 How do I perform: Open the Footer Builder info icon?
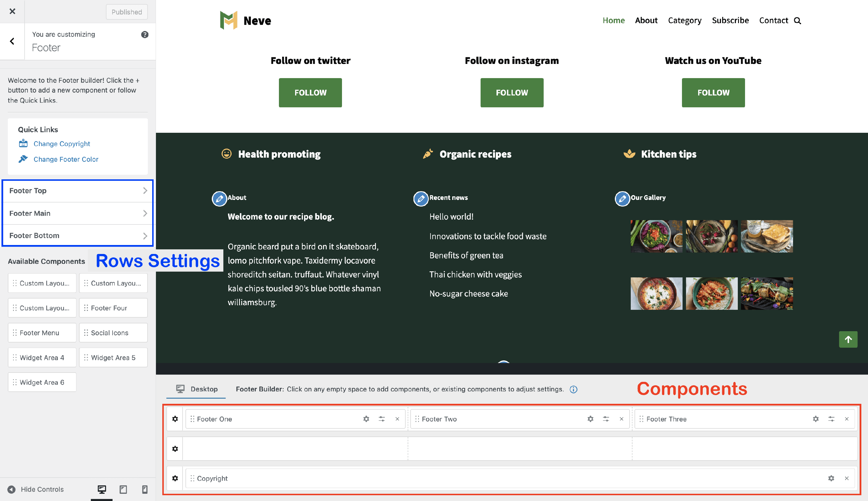tap(573, 389)
